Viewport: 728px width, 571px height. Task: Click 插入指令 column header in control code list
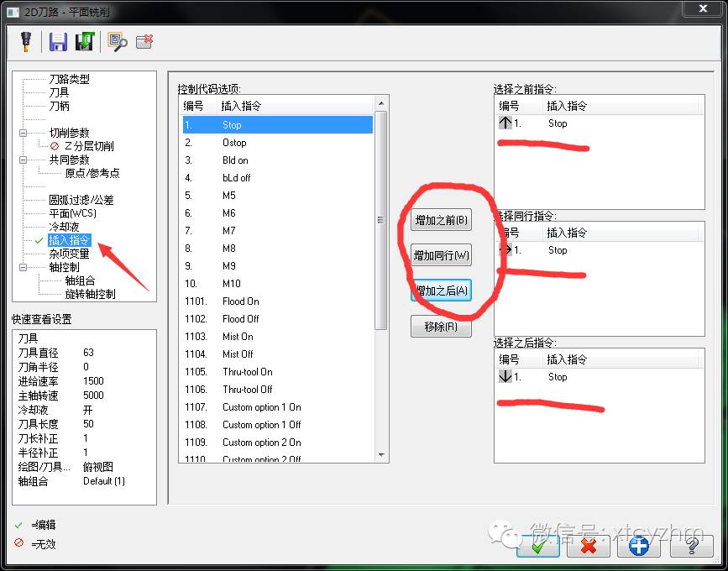295,106
